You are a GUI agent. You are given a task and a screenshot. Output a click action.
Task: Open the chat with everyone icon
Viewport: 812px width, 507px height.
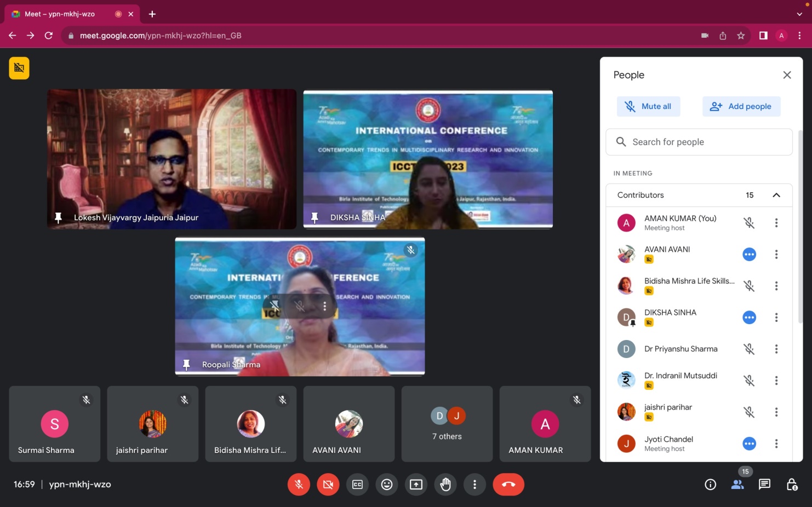764,485
